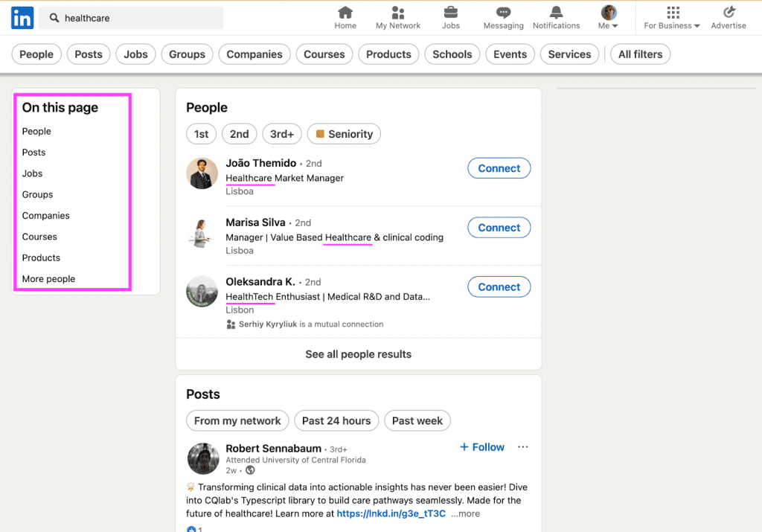Open João Themido's profile name

261,163
